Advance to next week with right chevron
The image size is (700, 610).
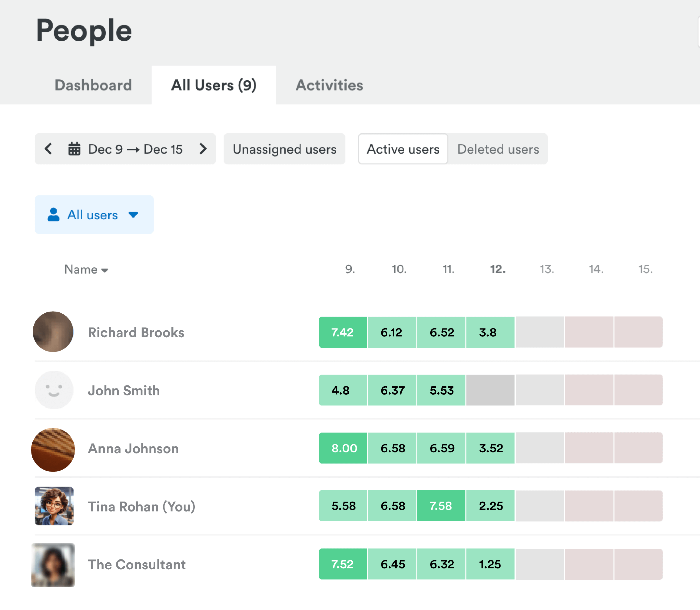[203, 149]
